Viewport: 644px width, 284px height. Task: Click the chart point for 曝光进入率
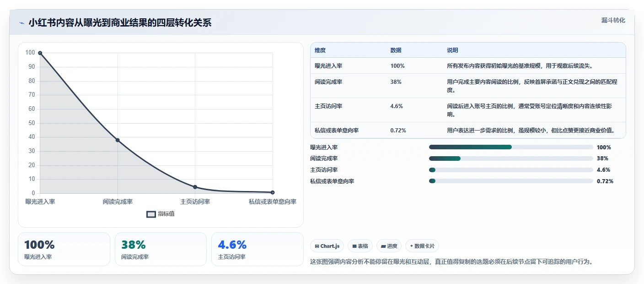pos(40,53)
